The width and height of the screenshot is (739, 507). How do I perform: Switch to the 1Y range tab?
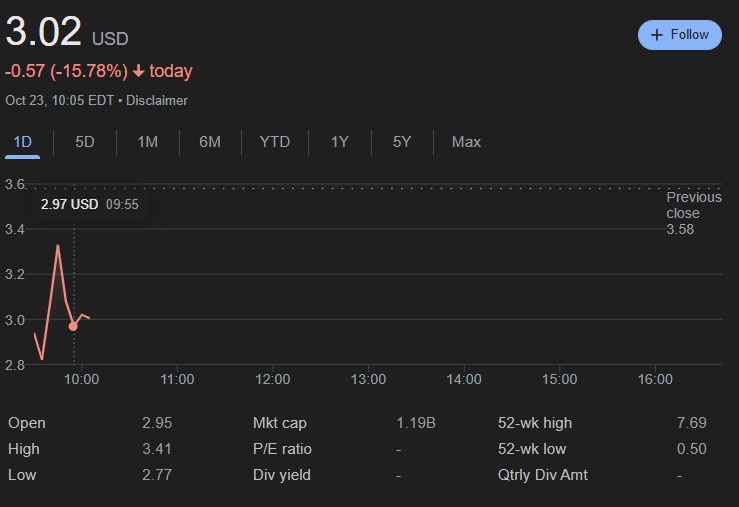click(x=340, y=142)
